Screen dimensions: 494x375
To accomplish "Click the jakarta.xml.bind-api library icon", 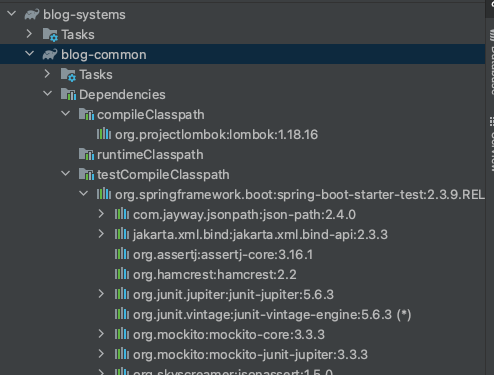I will click(122, 234).
